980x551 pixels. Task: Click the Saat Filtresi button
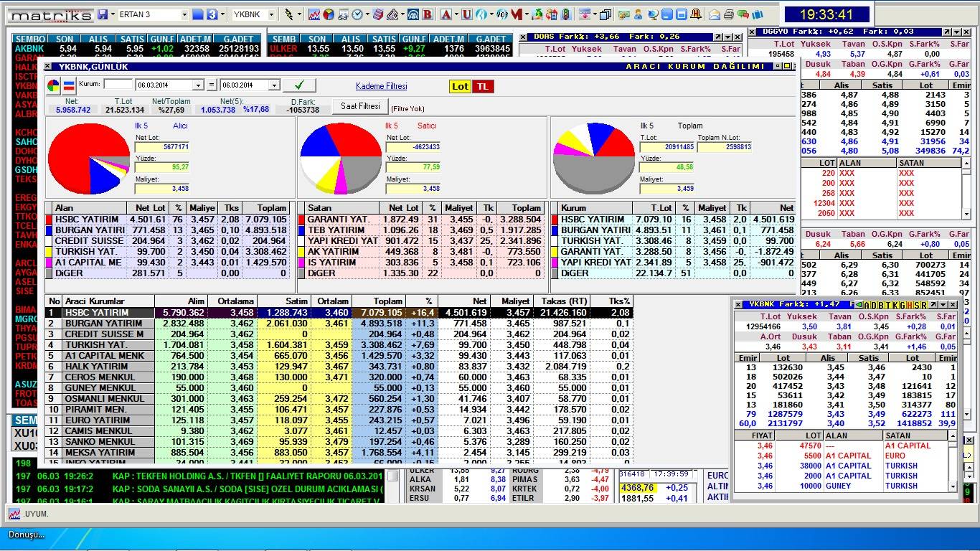point(360,106)
